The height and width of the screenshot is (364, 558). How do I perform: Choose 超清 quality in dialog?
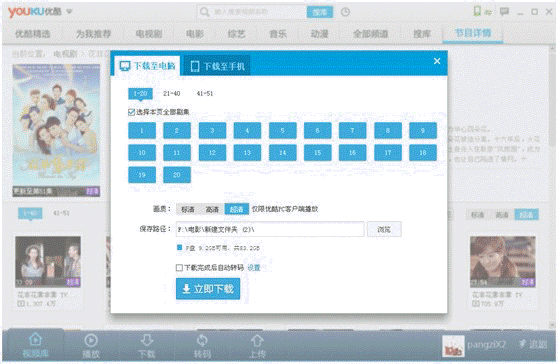tap(237, 209)
